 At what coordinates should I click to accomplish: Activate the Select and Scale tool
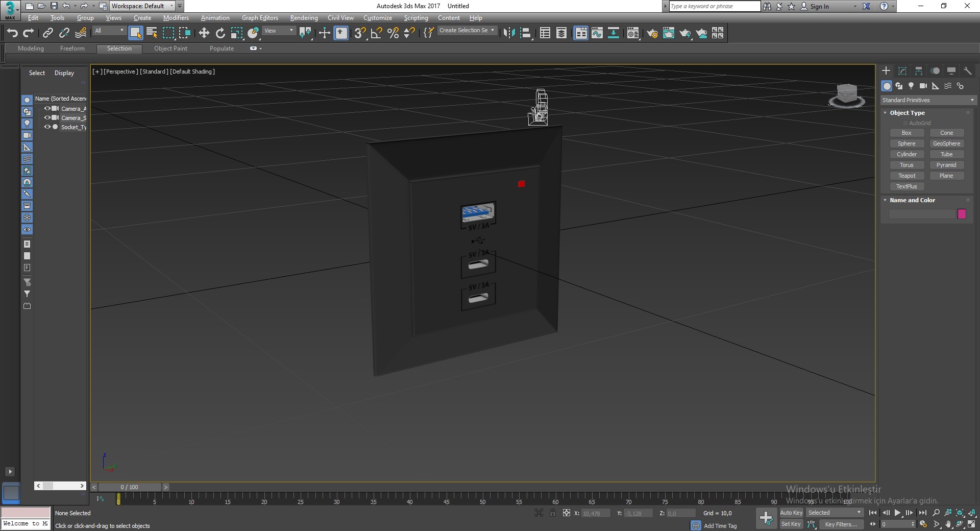pos(236,33)
